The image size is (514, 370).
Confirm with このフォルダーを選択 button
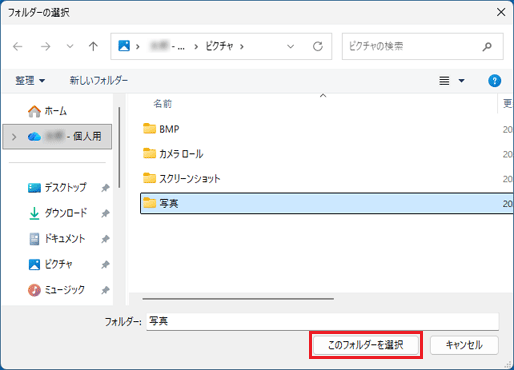click(366, 345)
